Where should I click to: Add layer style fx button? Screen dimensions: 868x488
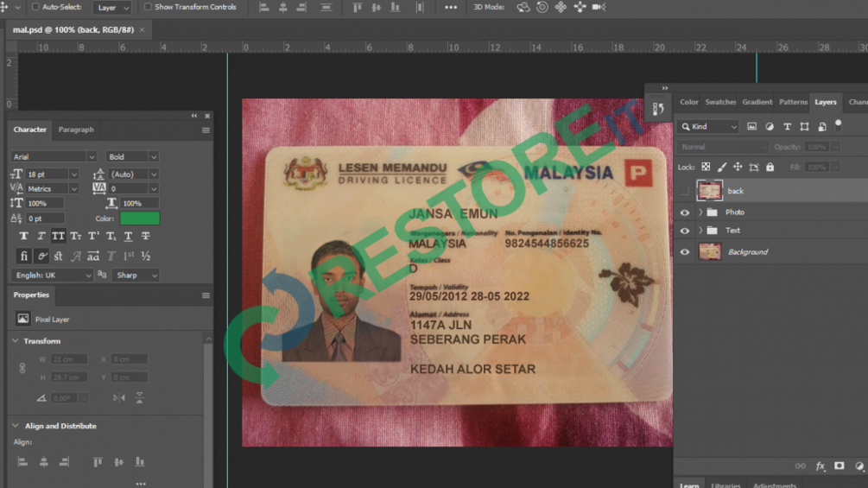(820, 466)
